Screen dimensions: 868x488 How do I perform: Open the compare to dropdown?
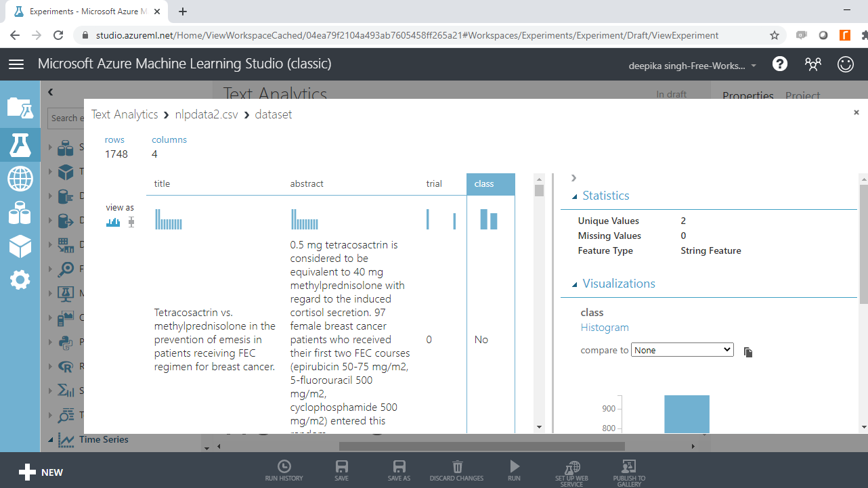682,350
